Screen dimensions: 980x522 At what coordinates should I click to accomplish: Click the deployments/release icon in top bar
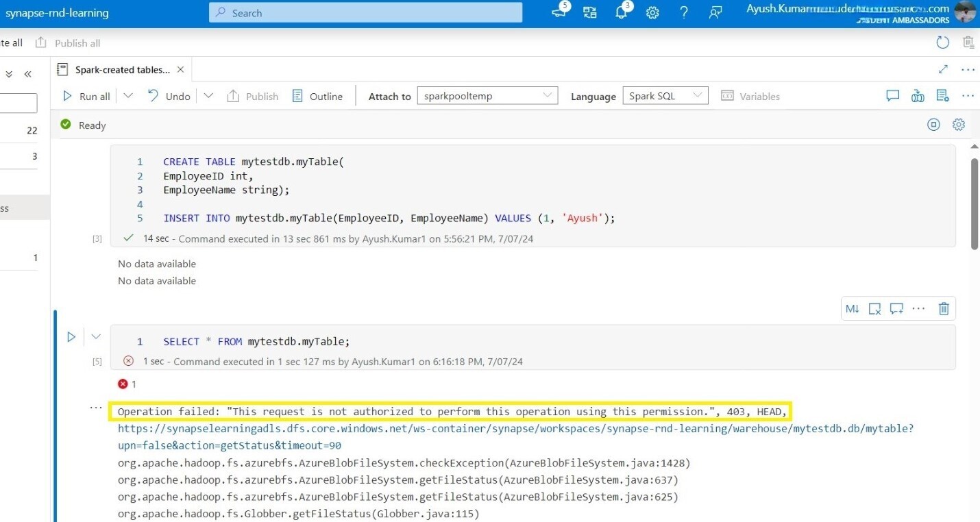590,12
